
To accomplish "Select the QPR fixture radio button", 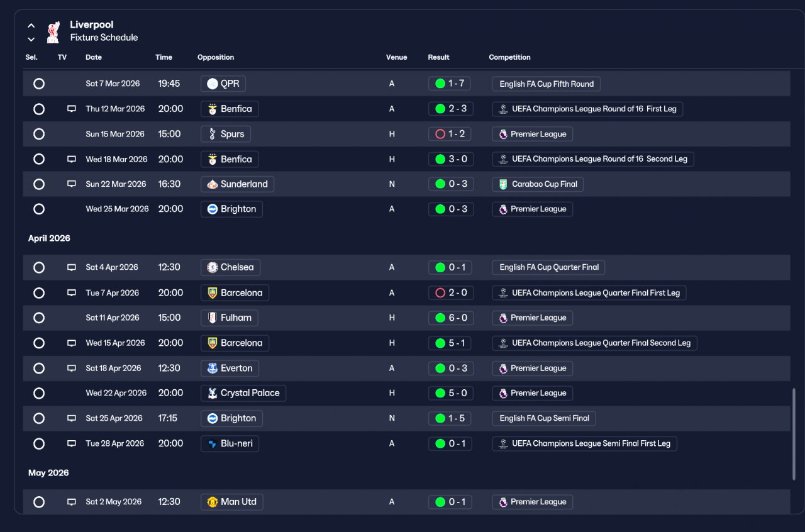I will [39, 84].
